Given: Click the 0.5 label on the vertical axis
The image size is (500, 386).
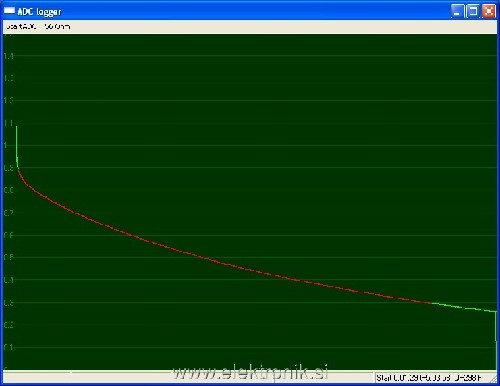Looking at the screenshot, I should coord(9,257).
